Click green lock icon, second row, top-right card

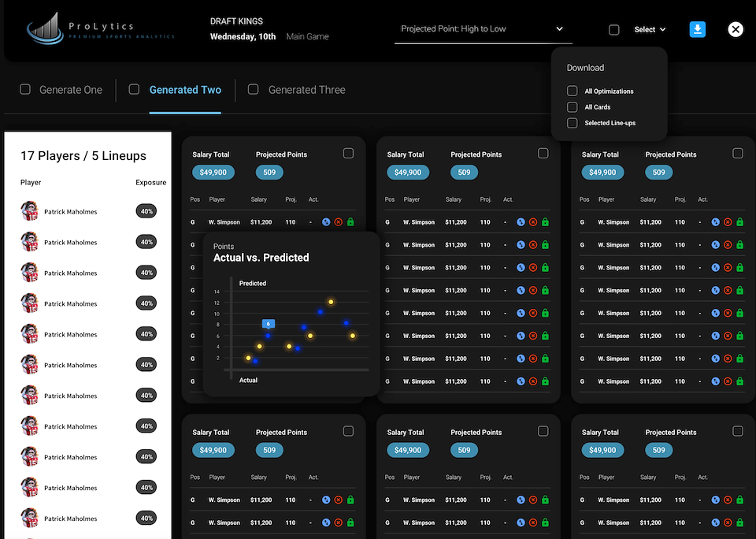pos(740,244)
